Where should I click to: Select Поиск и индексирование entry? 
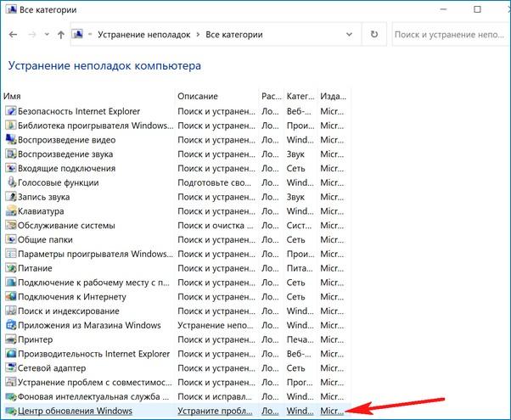coord(69,311)
